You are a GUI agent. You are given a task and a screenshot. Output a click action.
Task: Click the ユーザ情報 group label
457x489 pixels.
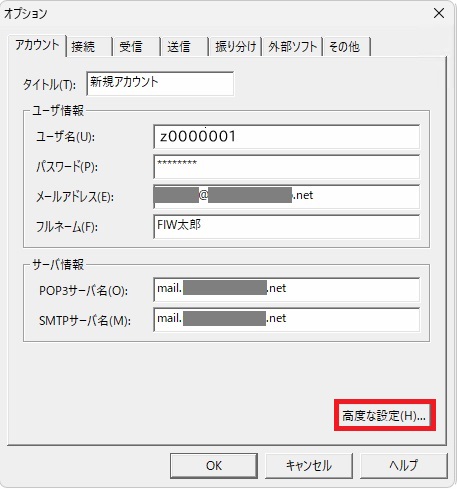(58, 111)
